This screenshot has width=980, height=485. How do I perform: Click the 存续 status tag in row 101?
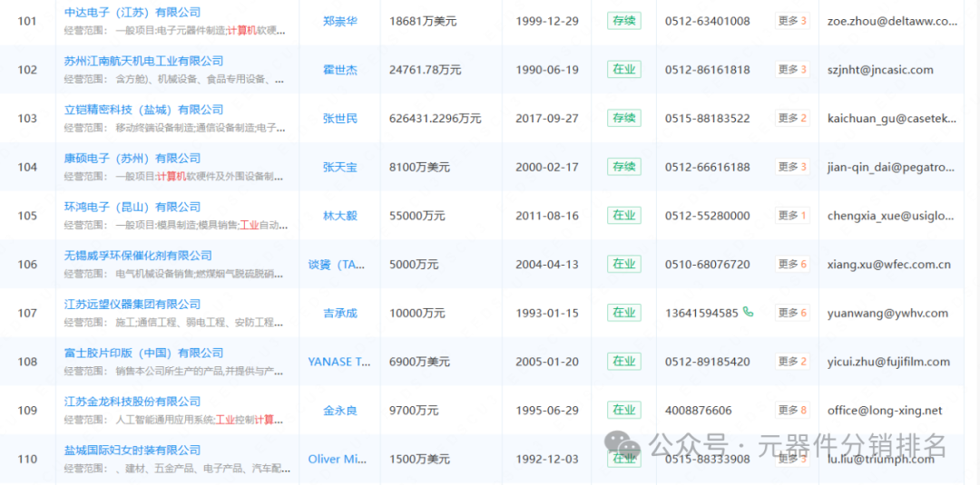[x=623, y=21]
